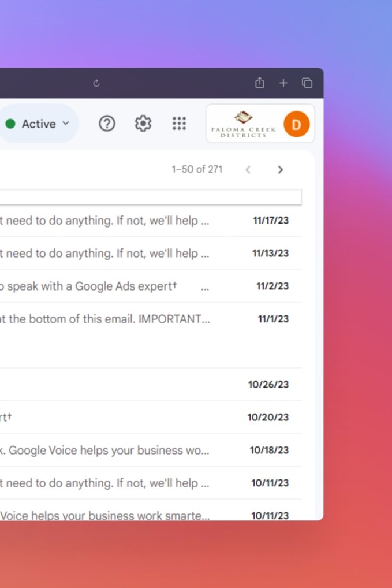The width and height of the screenshot is (392, 588).
Task: Show the tab overview
Action: point(307,83)
